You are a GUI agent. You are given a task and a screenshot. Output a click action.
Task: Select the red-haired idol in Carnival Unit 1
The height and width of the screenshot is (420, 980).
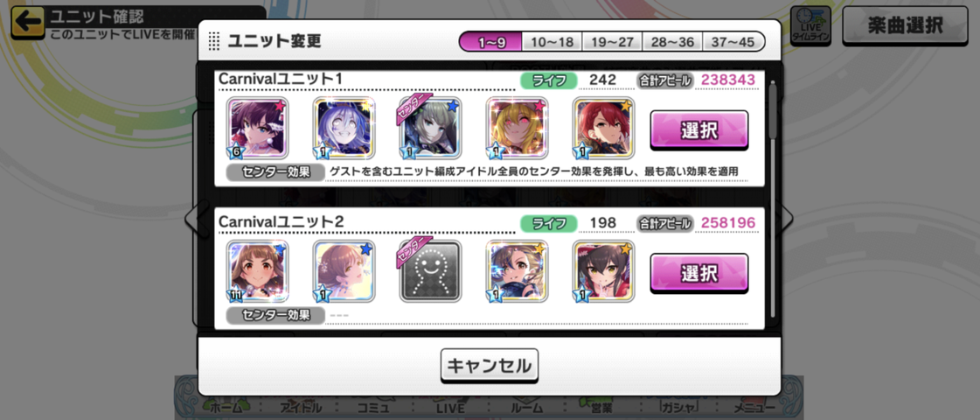[x=603, y=128]
